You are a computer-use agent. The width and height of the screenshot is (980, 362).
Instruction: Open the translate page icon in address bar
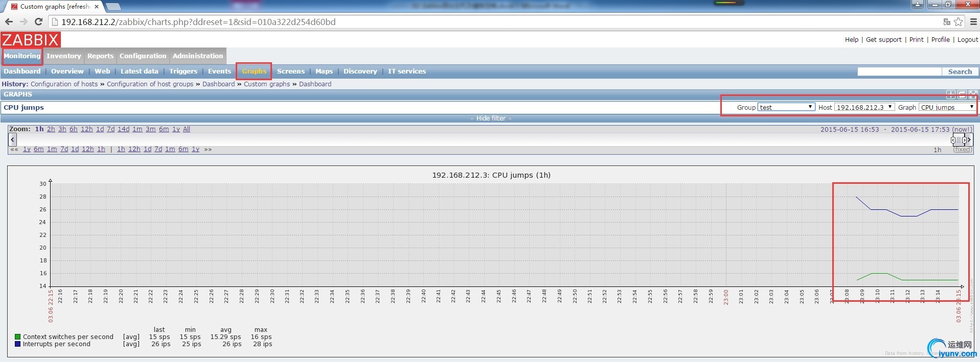[x=946, y=22]
